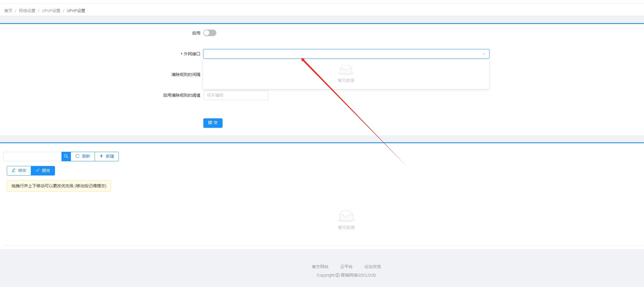Click the pencil icon on 修改 button

(x=14, y=170)
